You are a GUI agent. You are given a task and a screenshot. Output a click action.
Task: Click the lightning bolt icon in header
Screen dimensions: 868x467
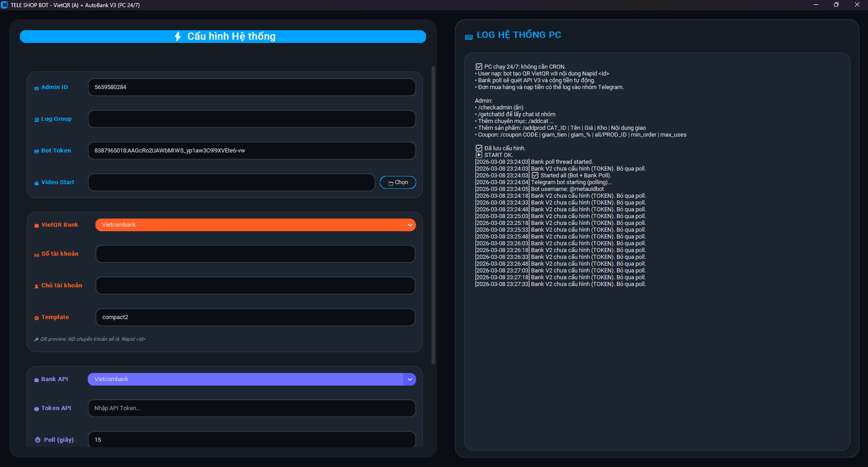(177, 36)
